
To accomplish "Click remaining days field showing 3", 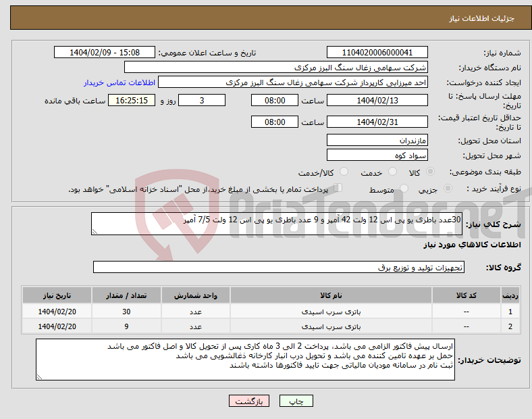I will pos(202,101).
